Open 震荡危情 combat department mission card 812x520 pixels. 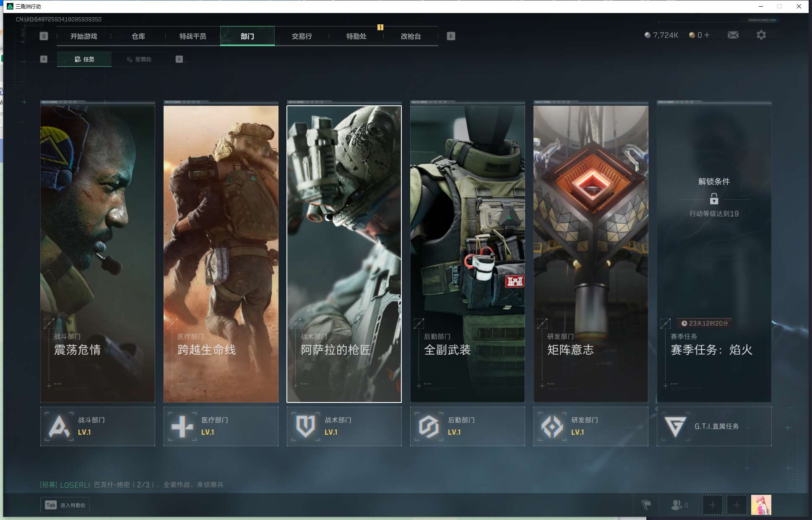click(98, 254)
